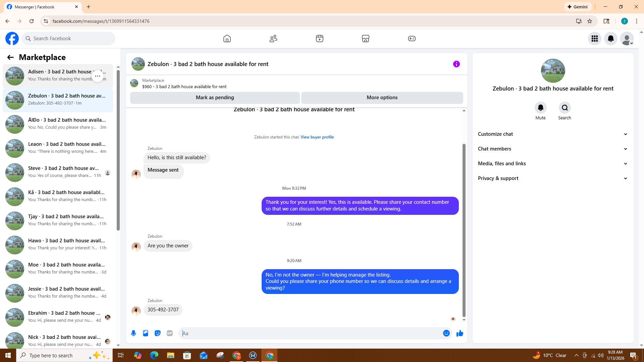Open the emoji picker in the message box

pyautogui.click(x=446, y=333)
